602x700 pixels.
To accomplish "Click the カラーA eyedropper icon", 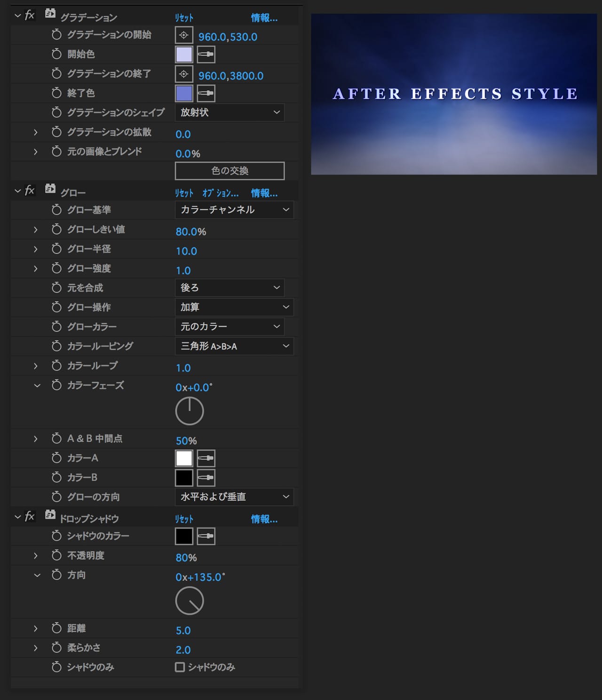I will click(x=206, y=458).
